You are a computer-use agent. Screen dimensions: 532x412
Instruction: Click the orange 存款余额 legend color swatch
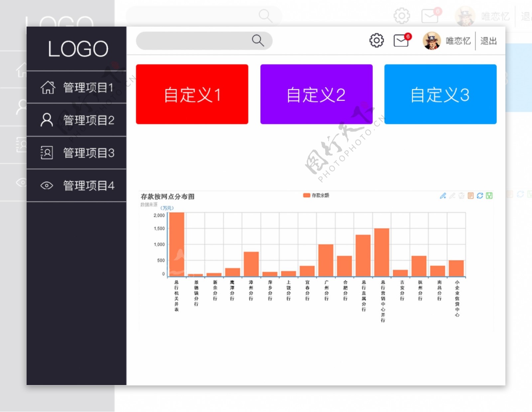pos(307,195)
